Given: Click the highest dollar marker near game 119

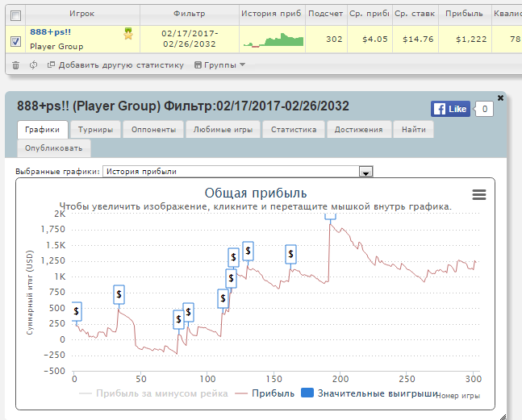Looking at the screenshot, I should coord(233,257).
